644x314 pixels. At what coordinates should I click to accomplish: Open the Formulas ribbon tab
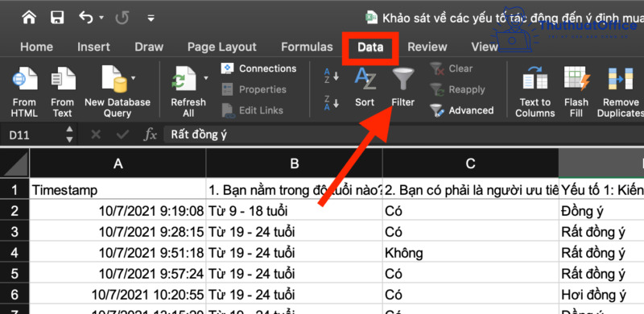[x=307, y=47]
